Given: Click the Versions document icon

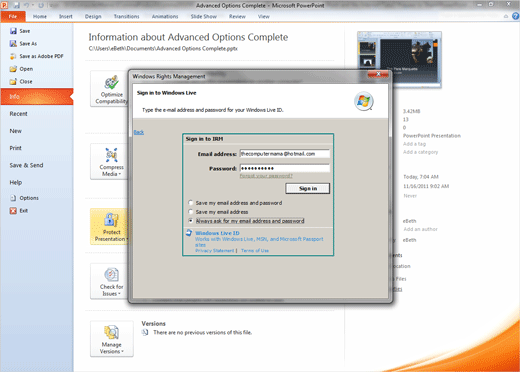Looking at the screenshot, I should (x=145, y=332).
